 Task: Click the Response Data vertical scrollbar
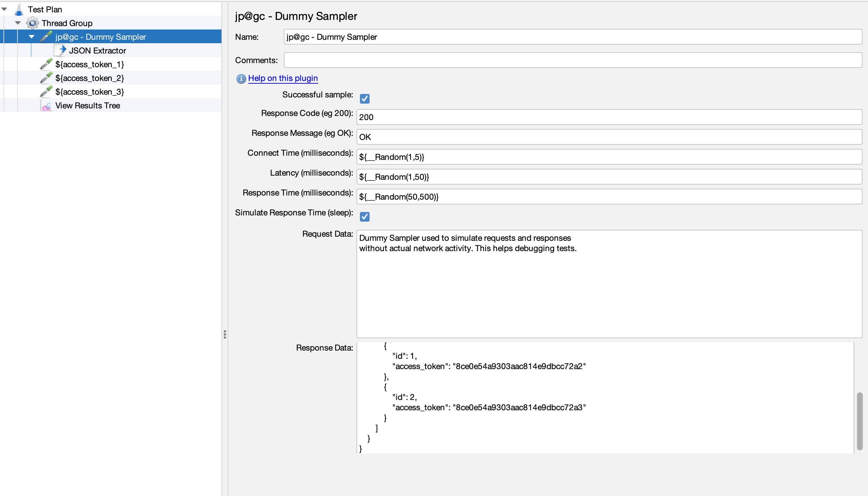pyautogui.click(x=859, y=421)
